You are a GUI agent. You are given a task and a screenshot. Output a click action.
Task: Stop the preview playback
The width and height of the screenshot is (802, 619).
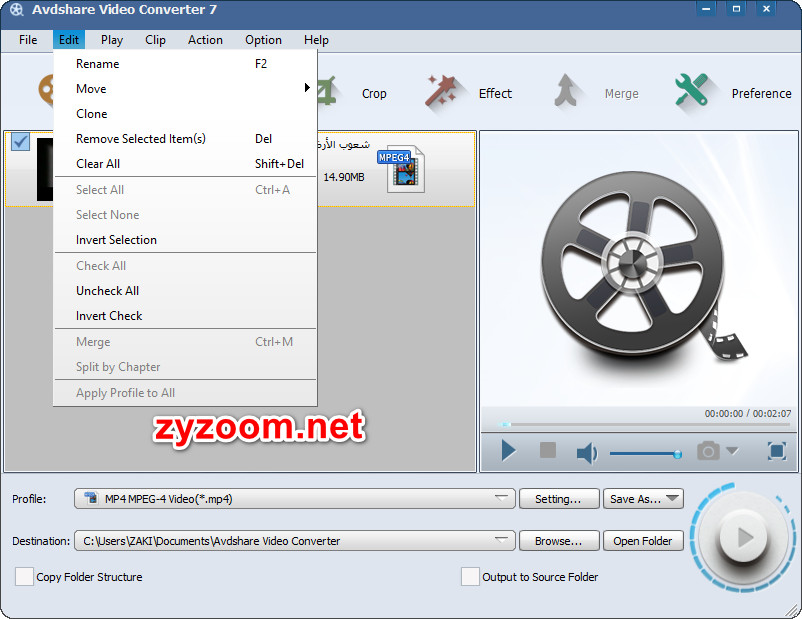pyautogui.click(x=548, y=450)
